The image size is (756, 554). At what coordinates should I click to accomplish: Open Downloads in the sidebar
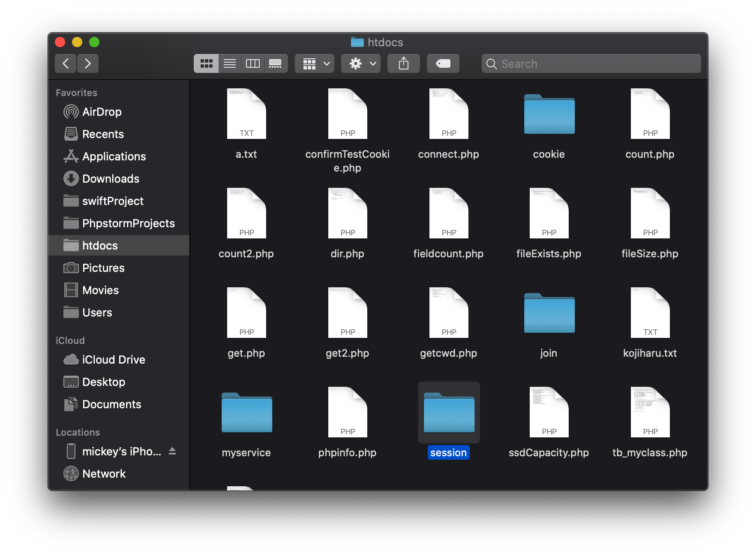coord(119,179)
